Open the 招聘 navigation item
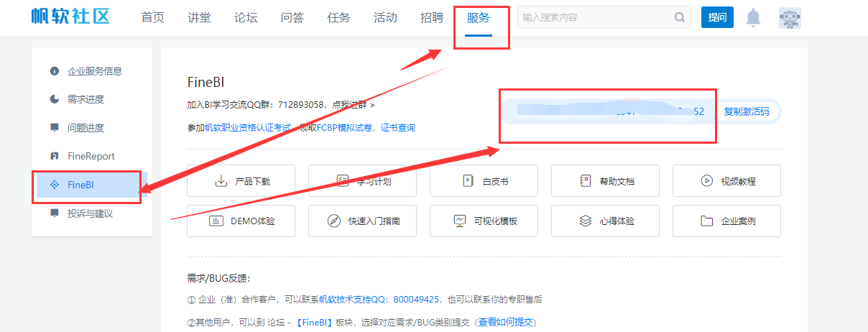This screenshot has height=332, width=868. tap(432, 18)
